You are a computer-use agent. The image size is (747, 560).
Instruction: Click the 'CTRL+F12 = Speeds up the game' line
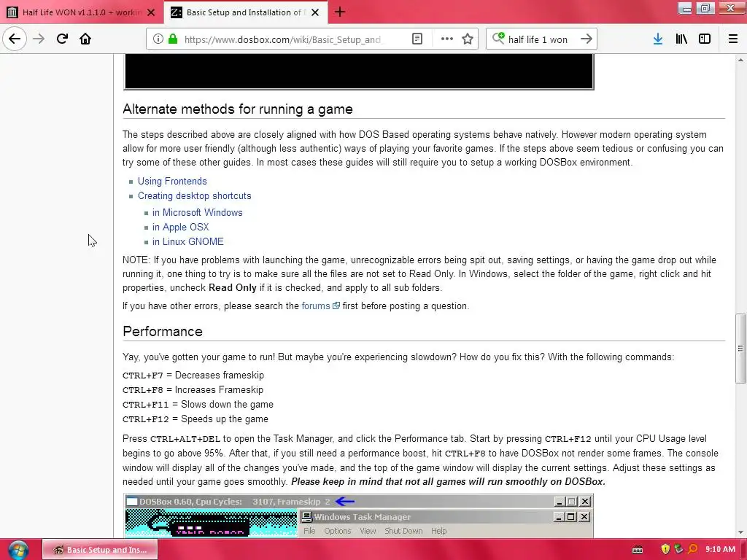click(196, 419)
